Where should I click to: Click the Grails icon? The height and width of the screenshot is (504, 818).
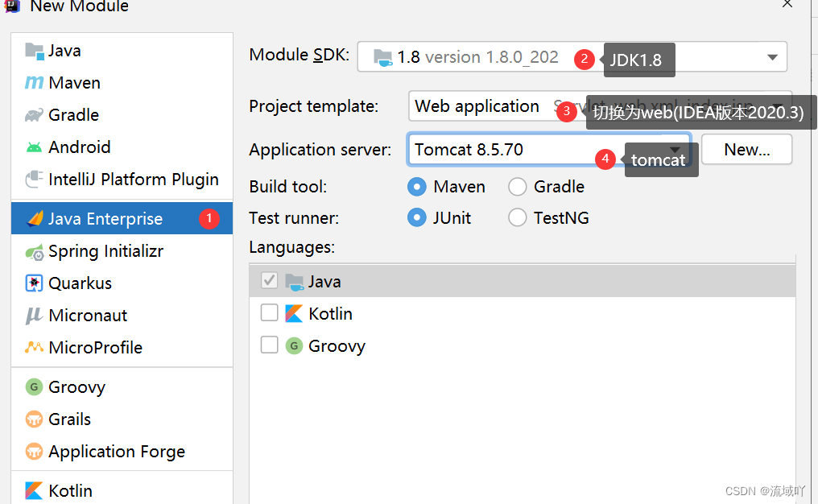(x=34, y=419)
